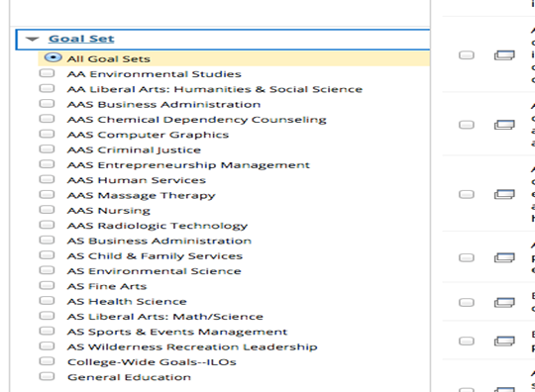Click the Goal Set header link
535x392 pixels.
coord(81,39)
